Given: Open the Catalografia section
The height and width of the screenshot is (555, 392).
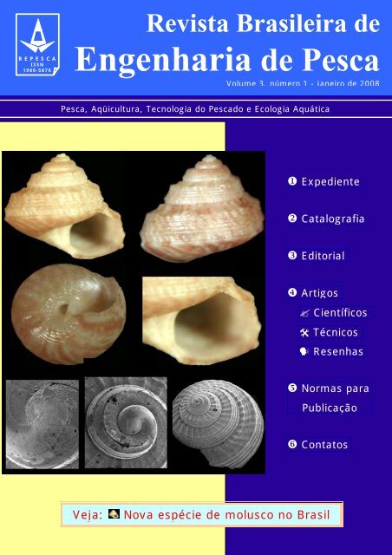Looking at the screenshot, I should (333, 219).
